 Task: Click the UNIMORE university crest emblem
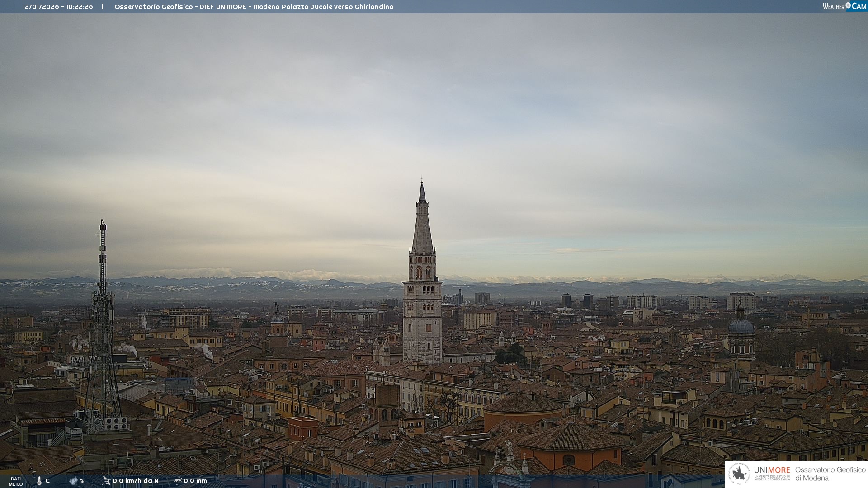pyautogui.click(x=739, y=474)
